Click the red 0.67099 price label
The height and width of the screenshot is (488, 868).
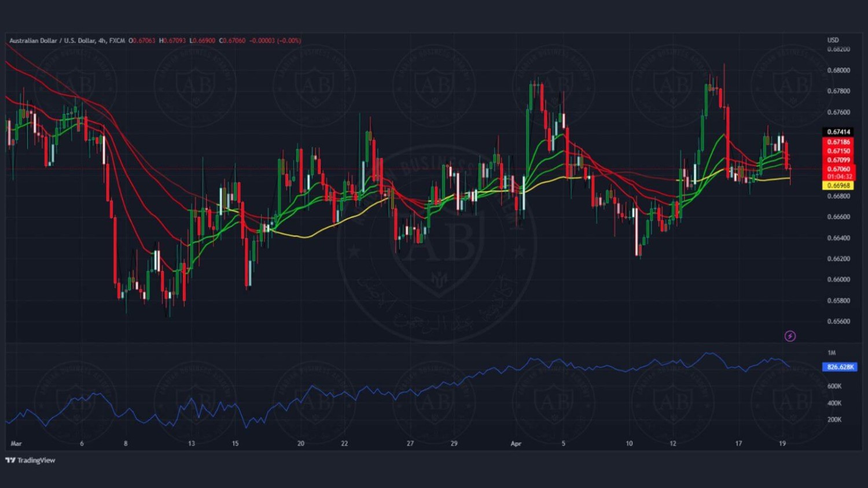(x=838, y=160)
